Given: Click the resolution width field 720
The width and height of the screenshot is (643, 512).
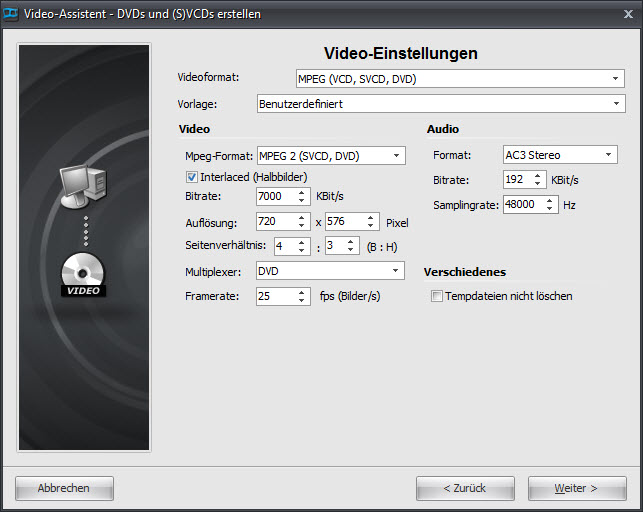Looking at the screenshot, I should 275,222.
